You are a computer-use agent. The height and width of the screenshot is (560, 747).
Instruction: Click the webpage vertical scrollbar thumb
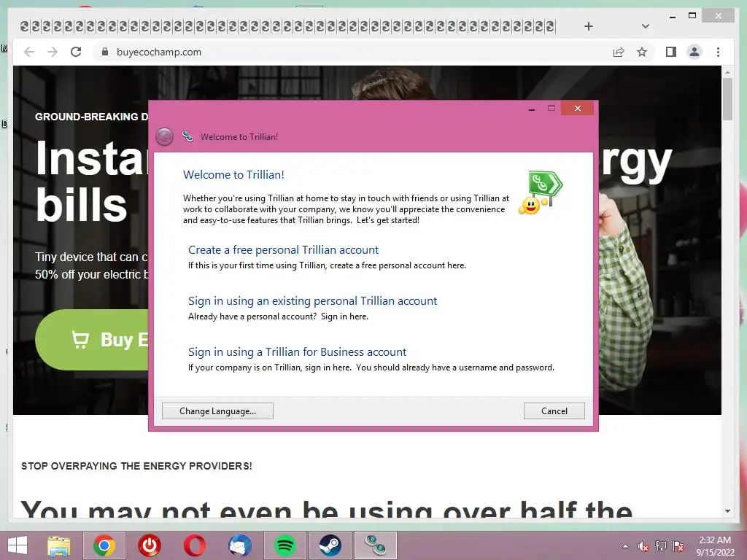(x=727, y=99)
